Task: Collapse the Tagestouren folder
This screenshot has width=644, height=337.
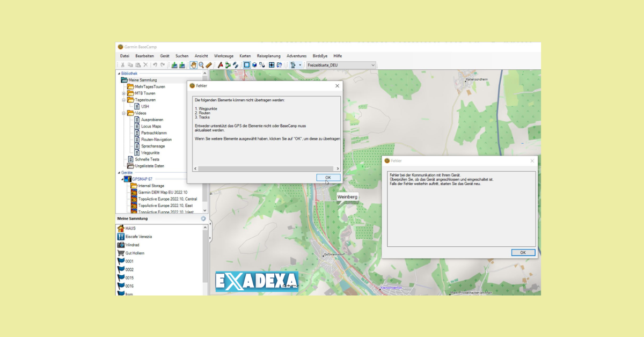Action: 123,99
